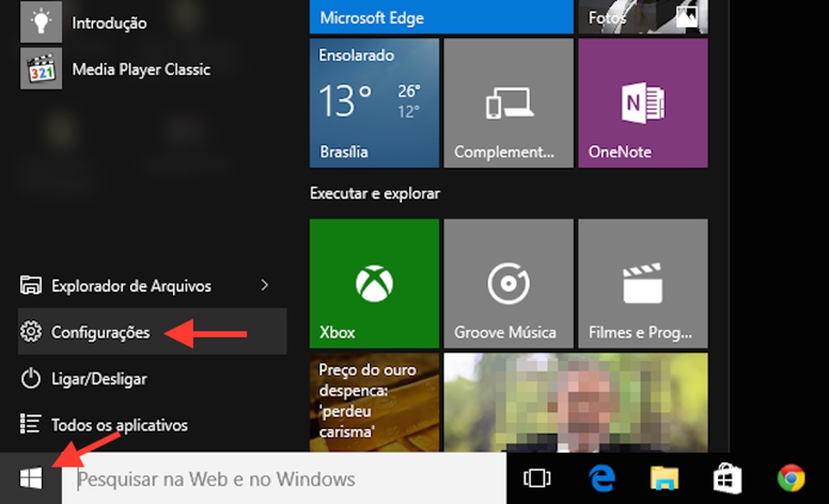The height and width of the screenshot is (504, 829).
Task: Open Groove Música
Action: [x=508, y=283]
